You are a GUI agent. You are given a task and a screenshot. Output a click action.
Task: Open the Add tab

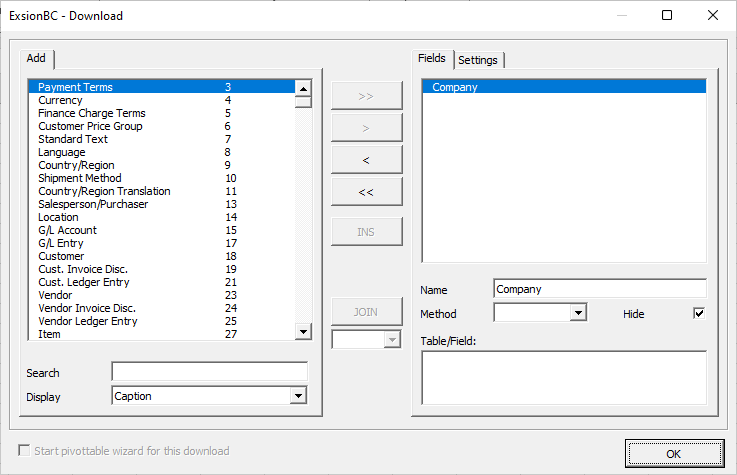36,58
